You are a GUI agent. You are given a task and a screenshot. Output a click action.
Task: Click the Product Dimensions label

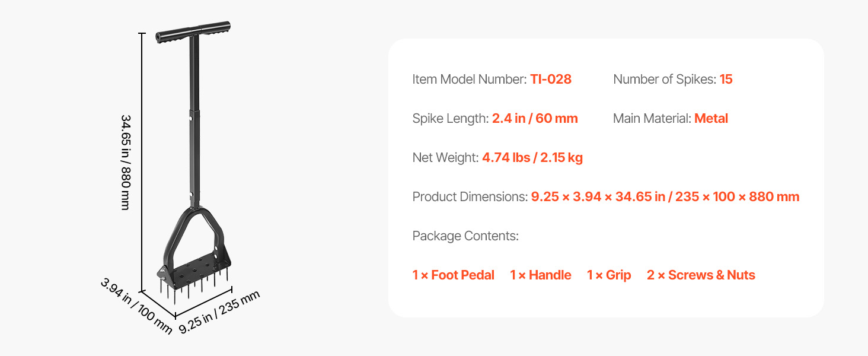pos(470,197)
